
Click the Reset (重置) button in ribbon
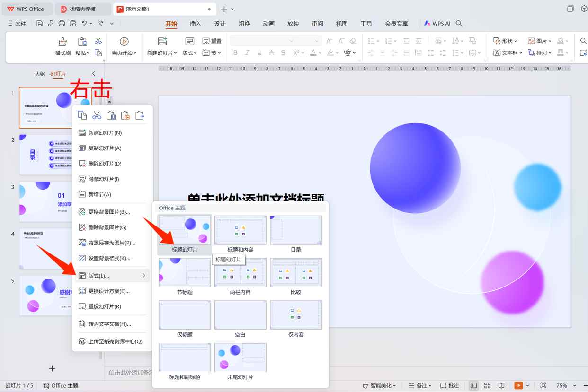coord(212,41)
